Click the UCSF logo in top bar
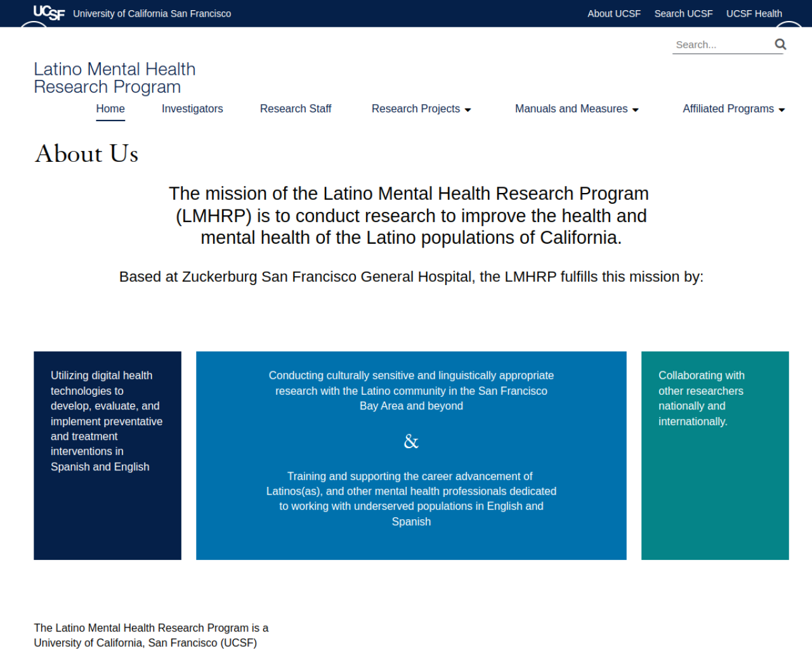 [x=49, y=13]
